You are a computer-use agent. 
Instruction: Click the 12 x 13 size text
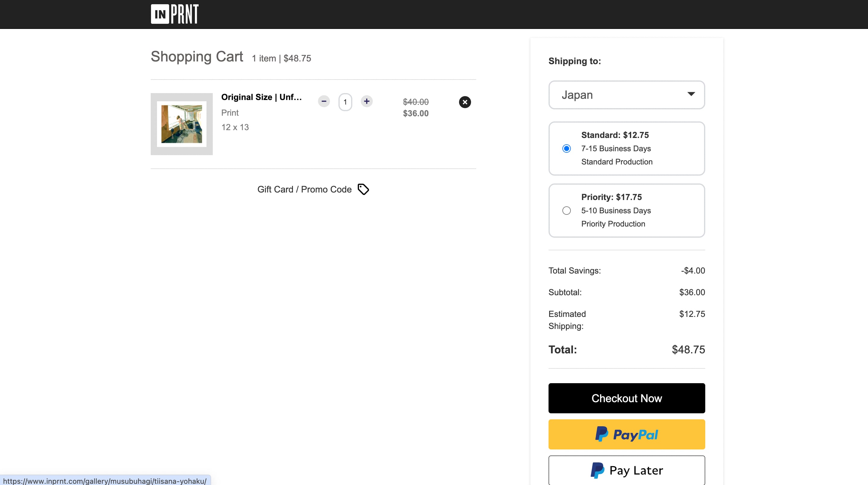(235, 127)
